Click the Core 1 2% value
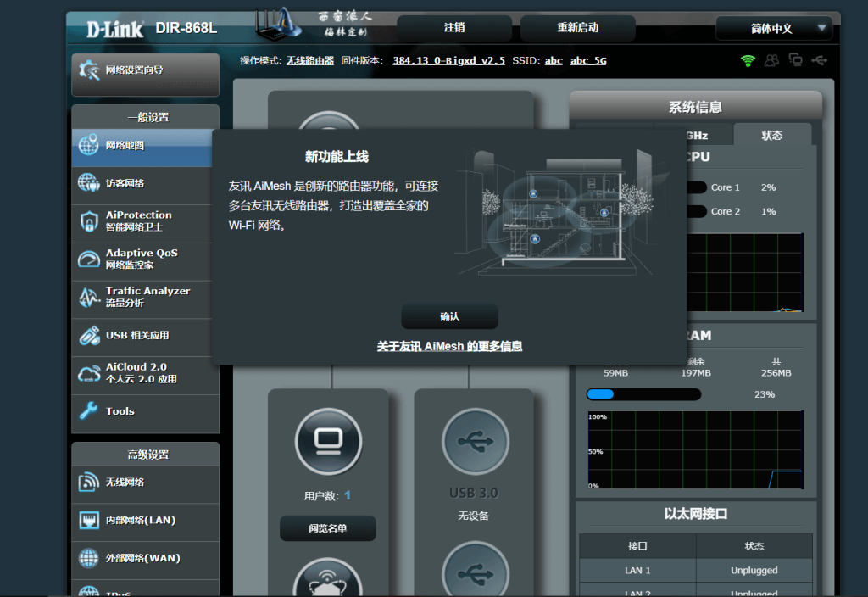 tap(768, 187)
